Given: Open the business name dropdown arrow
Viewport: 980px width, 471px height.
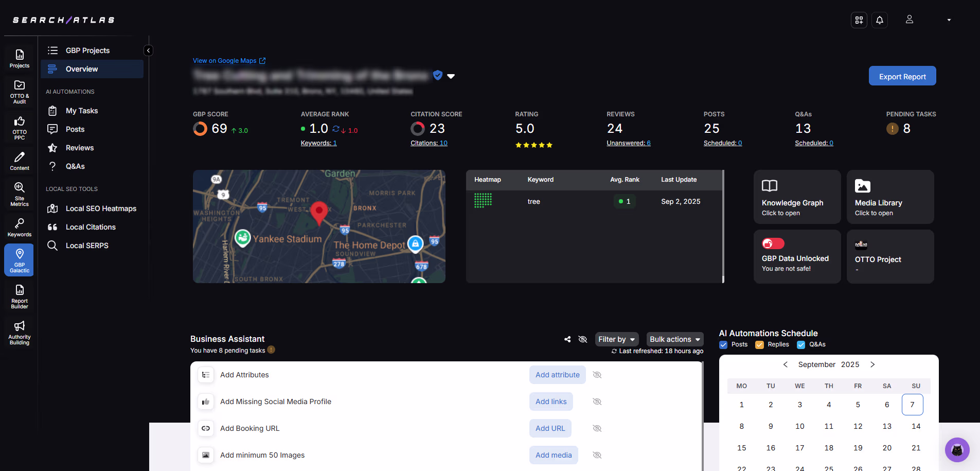Looking at the screenshot, I should tap(451, 76).
